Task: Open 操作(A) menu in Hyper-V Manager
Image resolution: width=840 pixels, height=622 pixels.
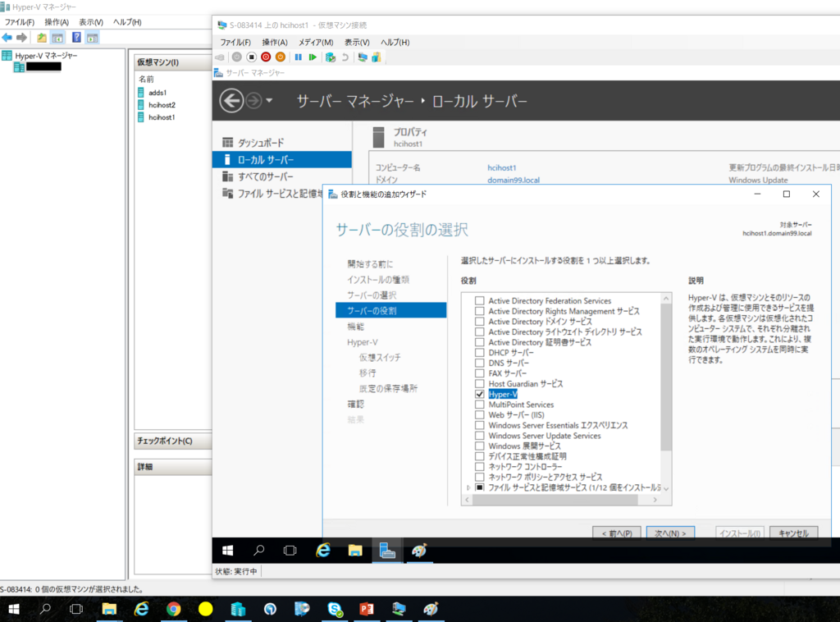Action: tap(57, 22)
